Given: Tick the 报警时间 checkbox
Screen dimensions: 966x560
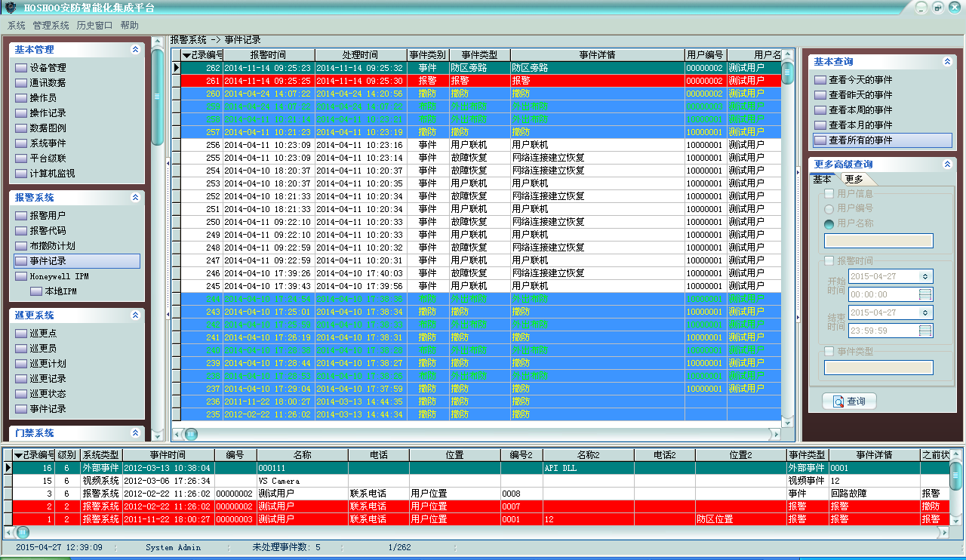Looking at the screenshot, I should tap(829, 260).
